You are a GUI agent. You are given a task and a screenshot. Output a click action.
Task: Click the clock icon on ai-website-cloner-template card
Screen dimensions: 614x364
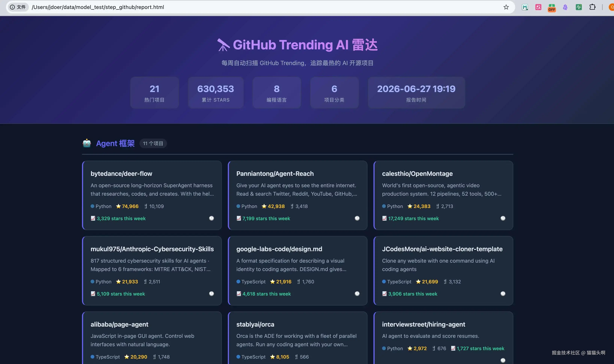503,294
